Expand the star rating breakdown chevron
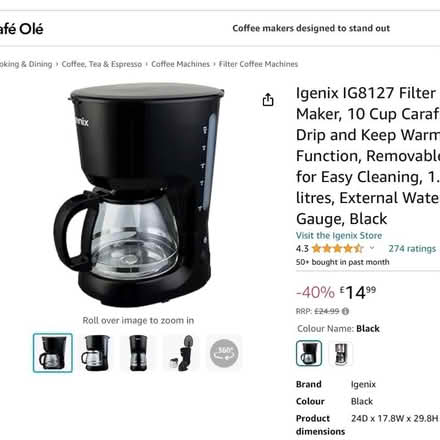440x440 pixels. [x=372, y=248]
